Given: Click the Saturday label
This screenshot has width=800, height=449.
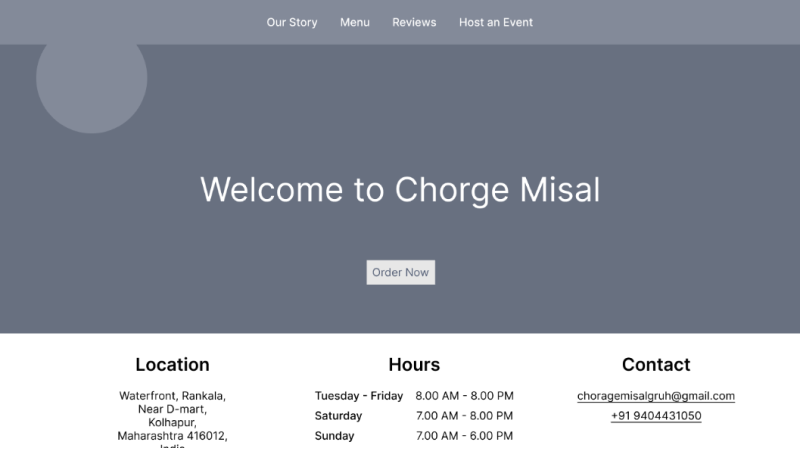Looking at the screenshot, I should click(x=338, y=416).
